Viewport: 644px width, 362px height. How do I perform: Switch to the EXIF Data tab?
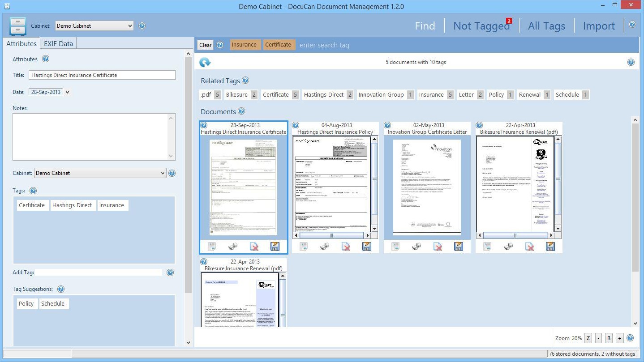(x=58, y=43)
